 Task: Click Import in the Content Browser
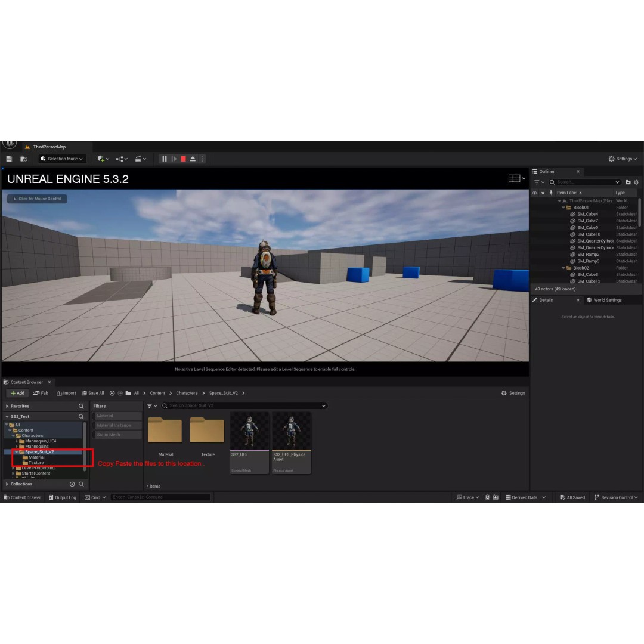[x=66, y=393]
